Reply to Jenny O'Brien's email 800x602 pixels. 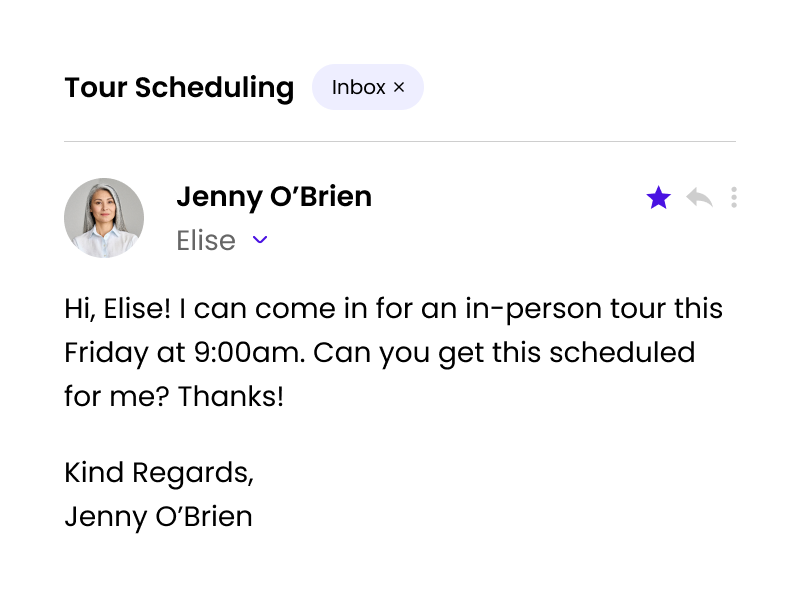(x=699, y=198)
